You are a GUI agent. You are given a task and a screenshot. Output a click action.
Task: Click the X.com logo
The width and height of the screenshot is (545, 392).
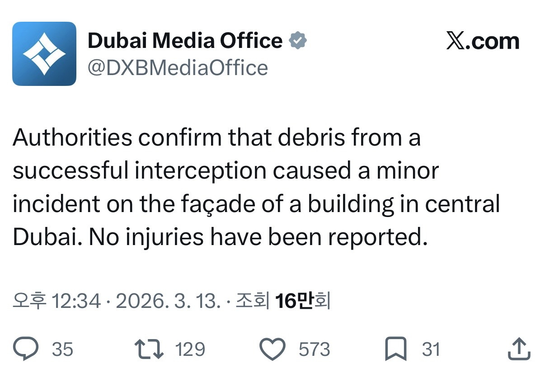coord(482,41)
